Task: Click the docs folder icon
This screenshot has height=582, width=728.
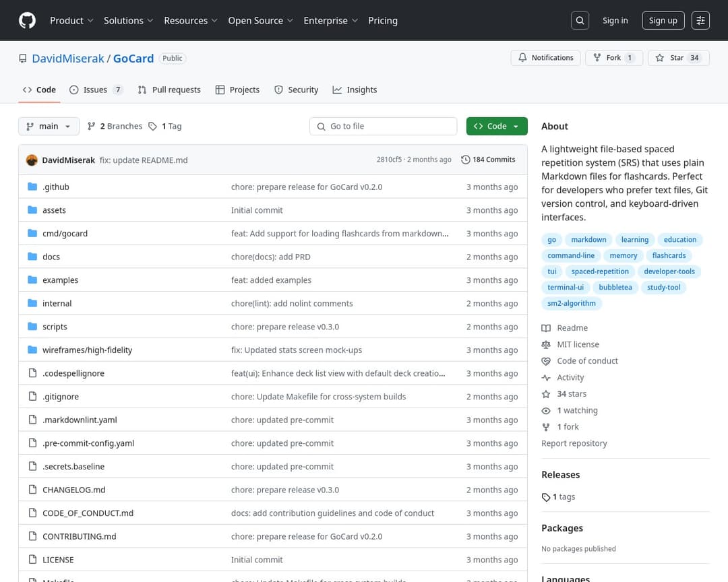Action: coord(32,256)
